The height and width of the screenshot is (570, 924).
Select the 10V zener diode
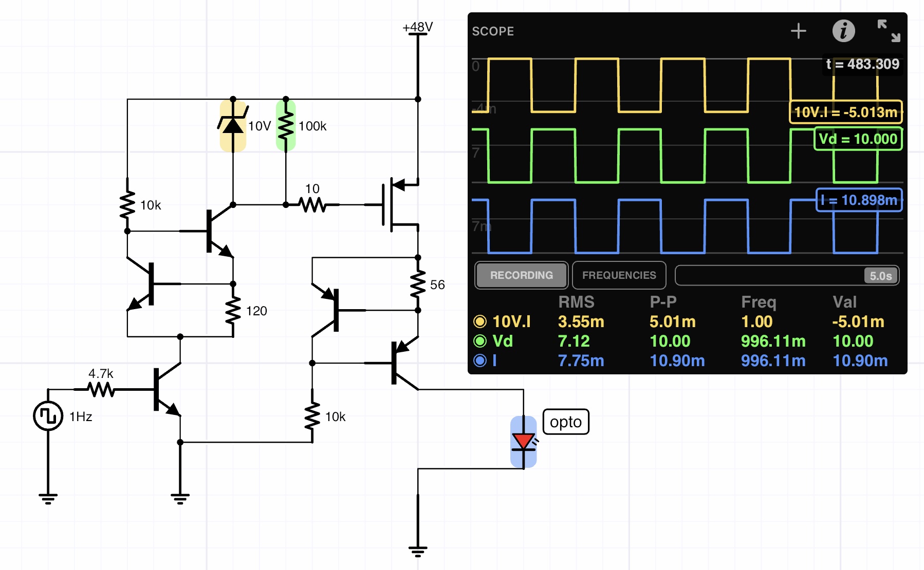pyautogui.click(x=233, y=126)
